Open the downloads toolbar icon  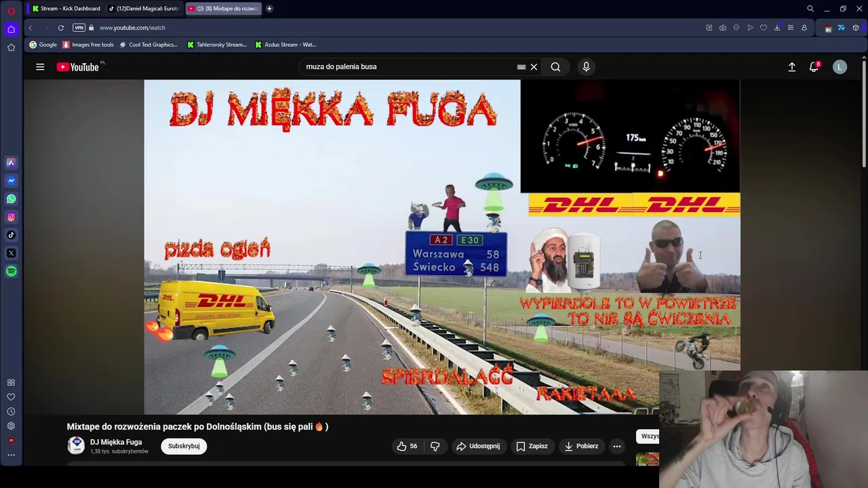[777, 28]
